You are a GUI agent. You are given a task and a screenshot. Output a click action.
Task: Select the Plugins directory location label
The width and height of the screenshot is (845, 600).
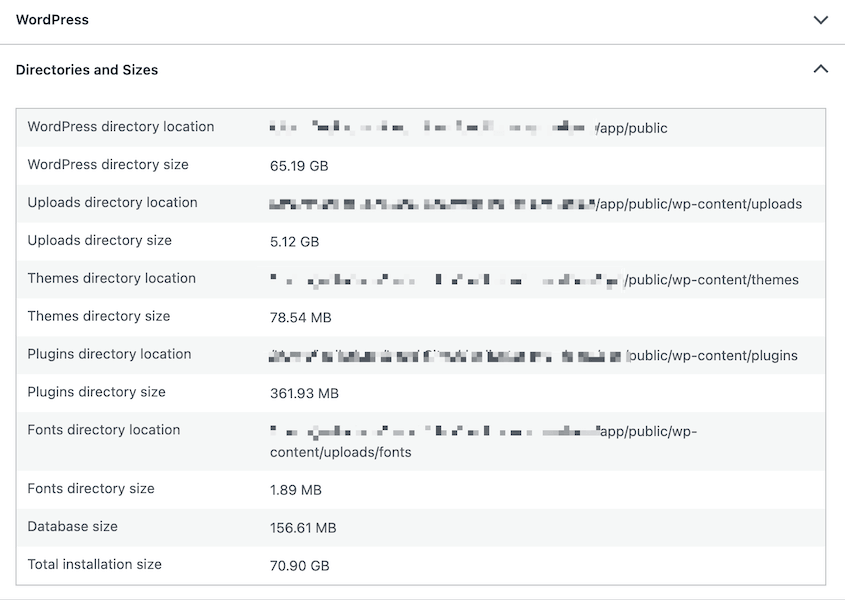tap(109, 354)
